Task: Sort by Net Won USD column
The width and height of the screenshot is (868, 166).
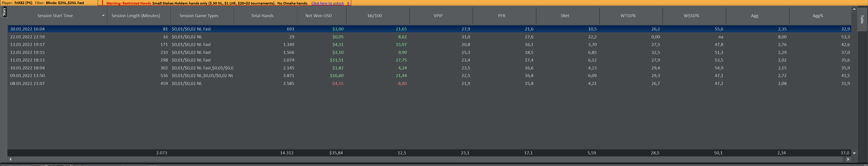Action: tap(318, 16)
